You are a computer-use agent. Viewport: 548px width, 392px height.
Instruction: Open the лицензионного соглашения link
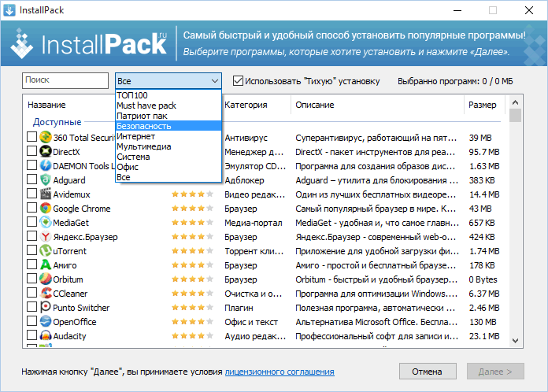280,372
